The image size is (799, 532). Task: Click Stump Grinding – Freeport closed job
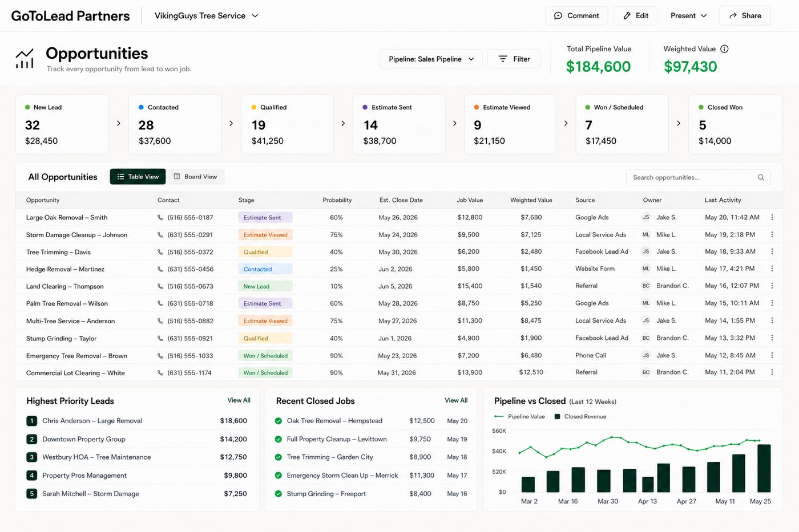326,494
